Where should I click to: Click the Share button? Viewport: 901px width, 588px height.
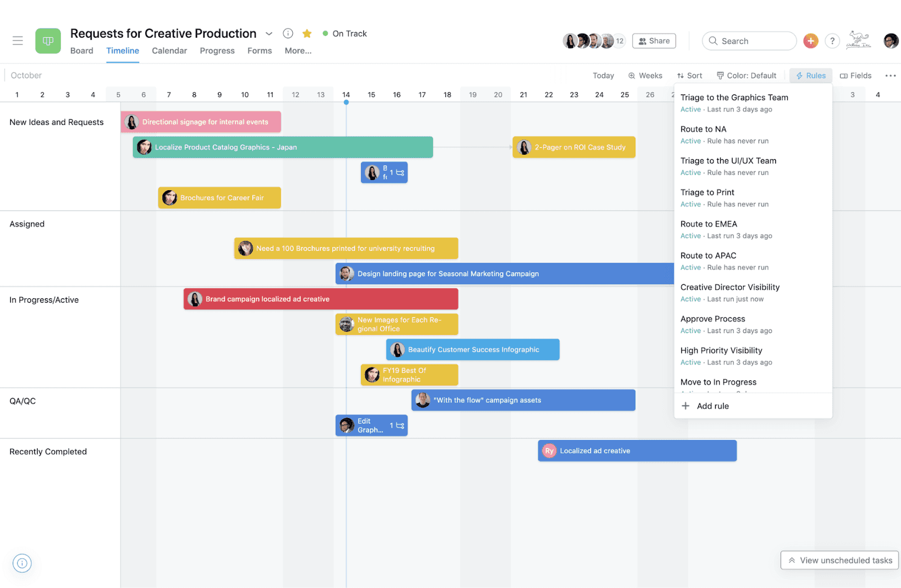coord(654,41)
